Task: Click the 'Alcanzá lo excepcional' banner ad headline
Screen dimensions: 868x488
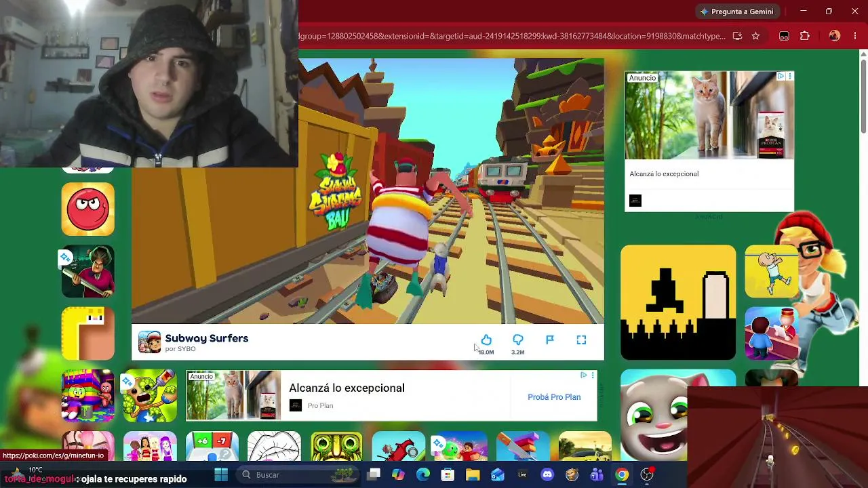Action: click(347, 388)
